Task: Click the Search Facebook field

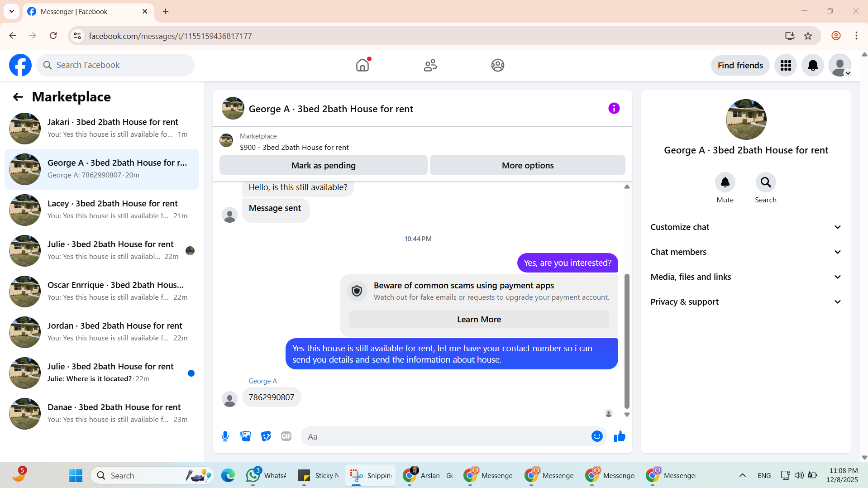Action: point(115,65)
